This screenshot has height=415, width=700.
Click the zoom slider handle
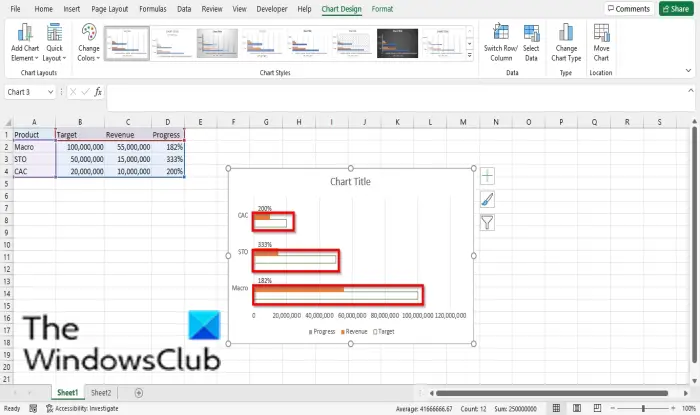[643, 408]
